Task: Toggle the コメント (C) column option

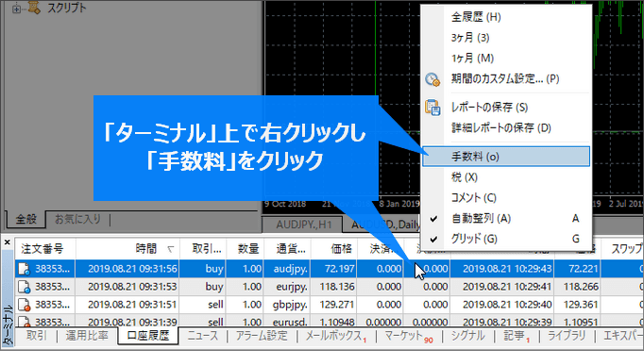Action: (x=473, y=197)
